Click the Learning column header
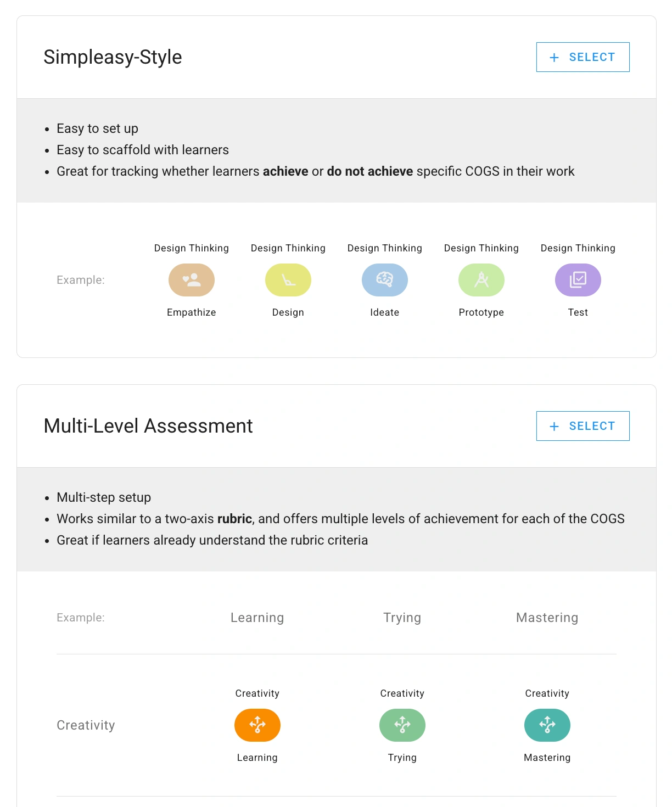The height and width of the screenshot is (807, 672). click(x=257, y=618)
